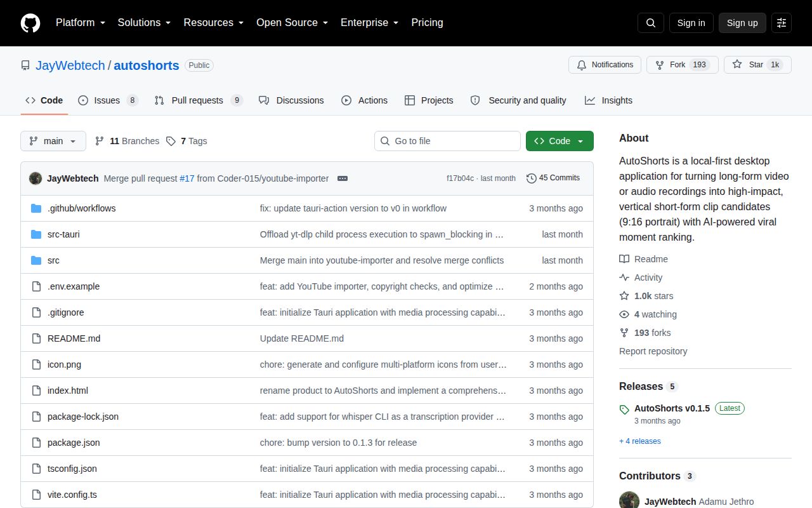812x508 pixels.
Task: Open the Contributors heading link
Action: tap(657, 476)
